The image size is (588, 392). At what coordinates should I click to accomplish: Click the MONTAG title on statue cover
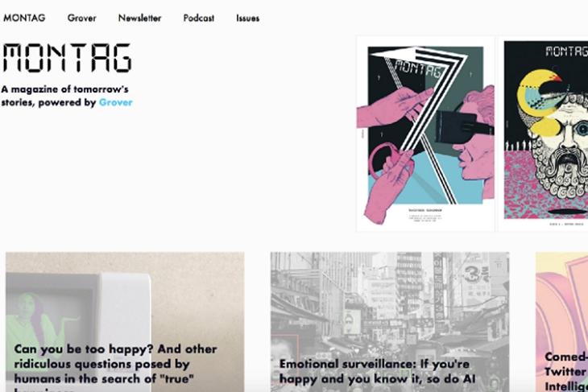tap(566, 52)
